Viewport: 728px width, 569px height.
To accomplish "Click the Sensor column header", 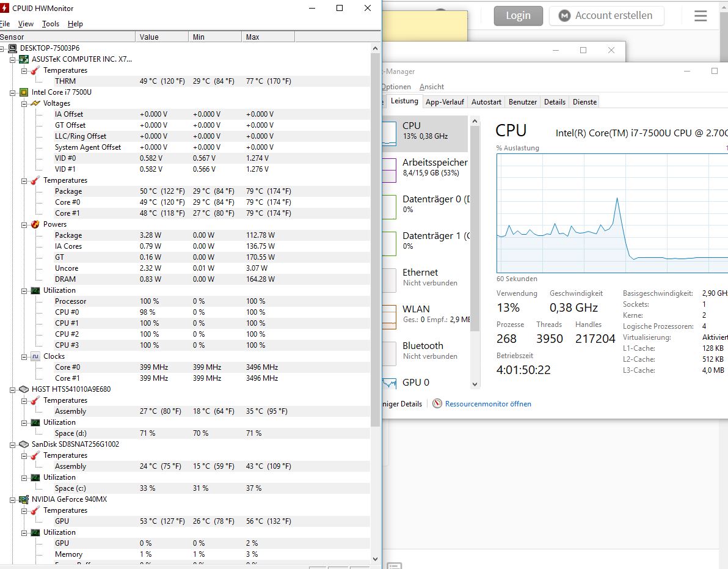I will [x=67, y=37].
